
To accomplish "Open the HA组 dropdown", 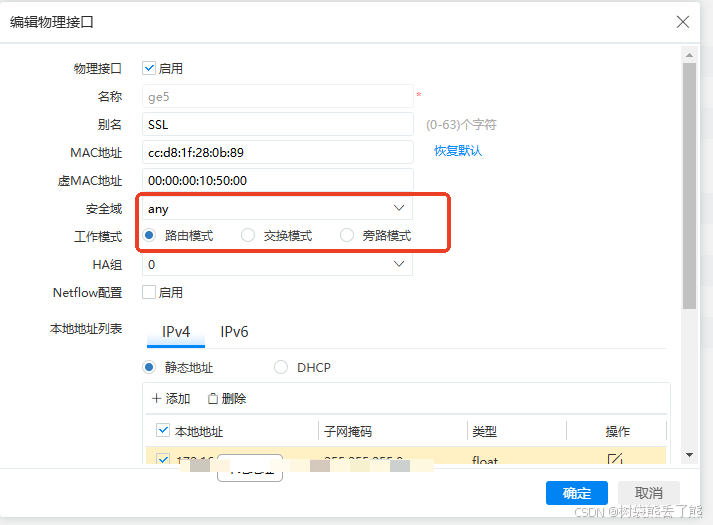I will point(277,264).
